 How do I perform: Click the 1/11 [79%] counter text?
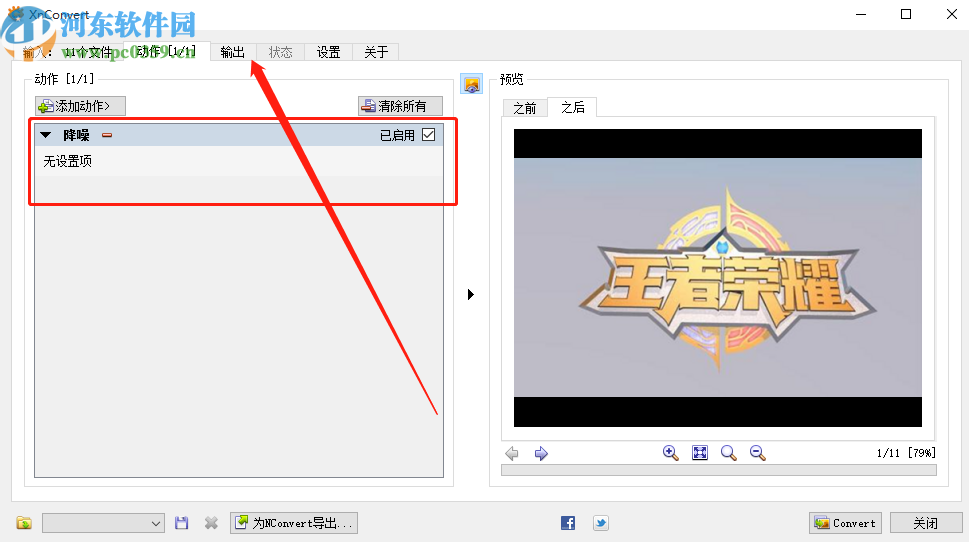pyautogui.click(x=906, y=453)
